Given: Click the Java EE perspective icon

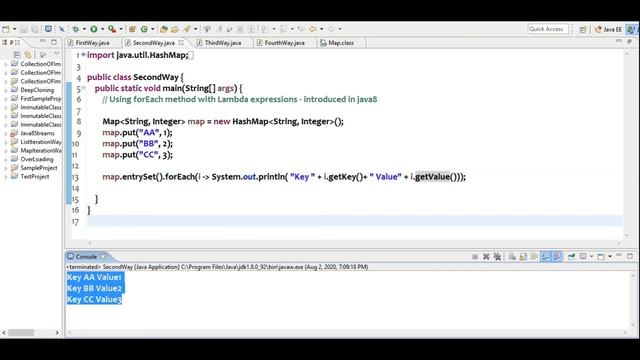Looking at the screenshot, I should point(608,29).
